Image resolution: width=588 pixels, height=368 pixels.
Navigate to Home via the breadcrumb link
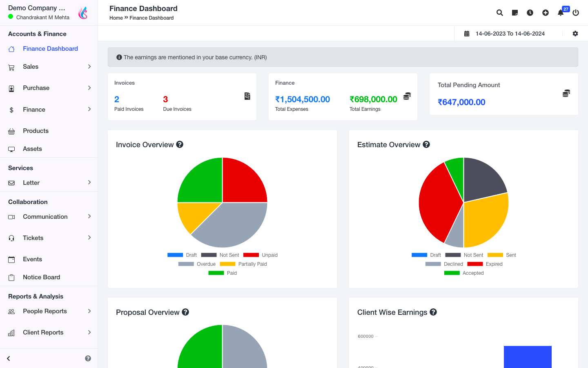(116, 18)
